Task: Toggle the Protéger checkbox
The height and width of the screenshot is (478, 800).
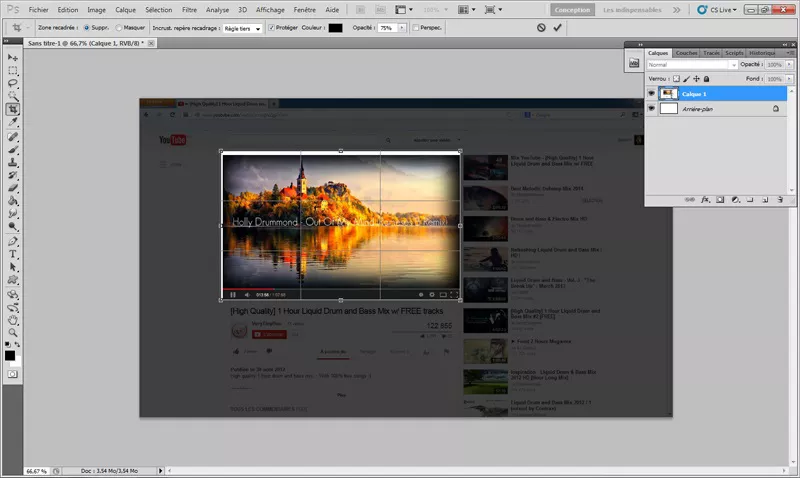Action: pos(272,28)
